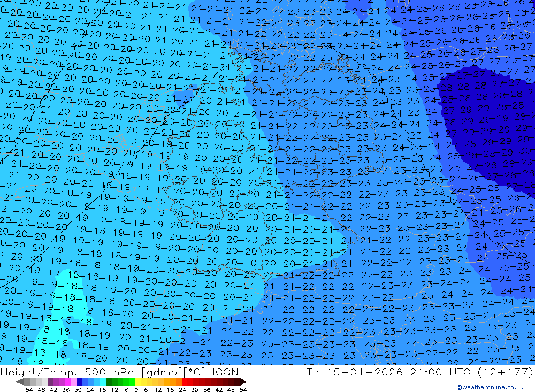Click the legend scale value '0'

tap(136, 390)
